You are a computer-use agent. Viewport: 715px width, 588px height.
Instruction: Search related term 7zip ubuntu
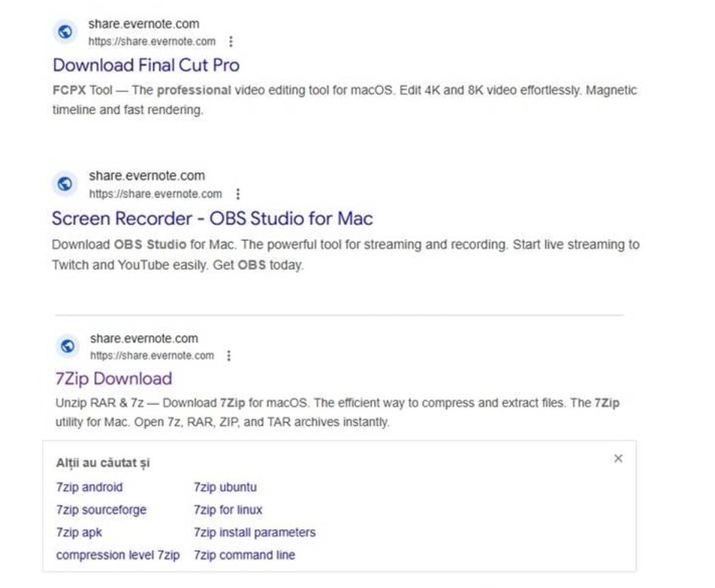point(226,487)
